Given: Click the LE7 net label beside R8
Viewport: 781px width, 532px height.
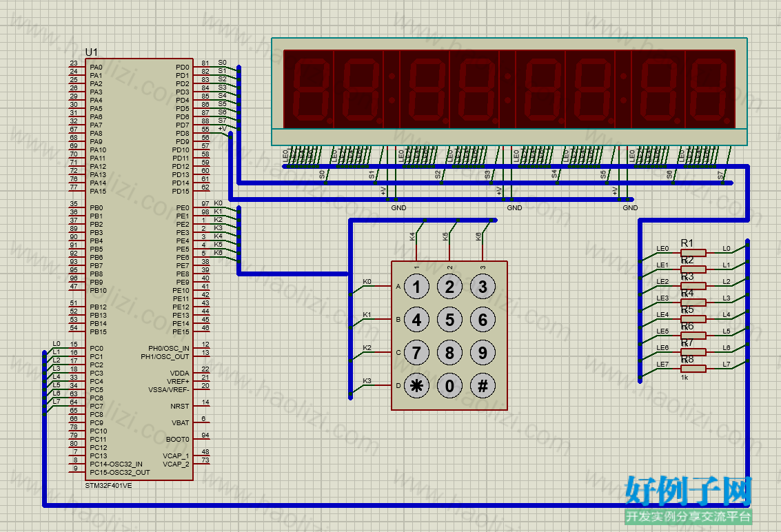Looking at the screenshot, I should tap(662, 364).
